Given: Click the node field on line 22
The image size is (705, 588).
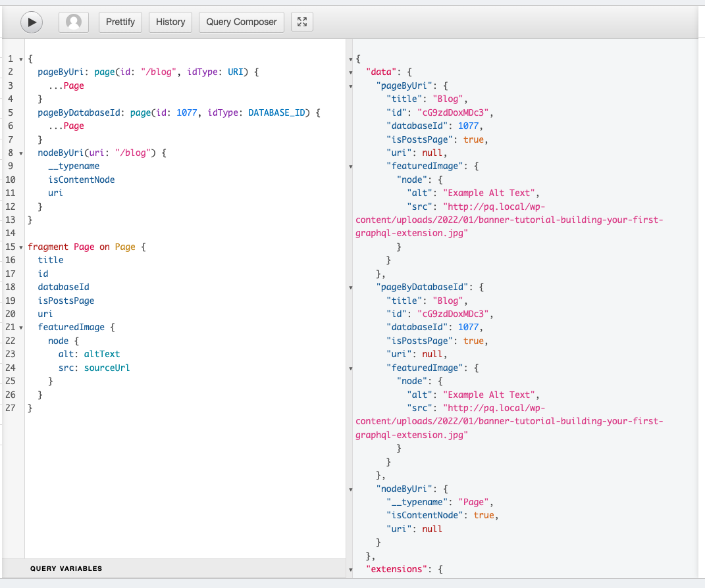Looking at the screenshot, I should (58, 341).
